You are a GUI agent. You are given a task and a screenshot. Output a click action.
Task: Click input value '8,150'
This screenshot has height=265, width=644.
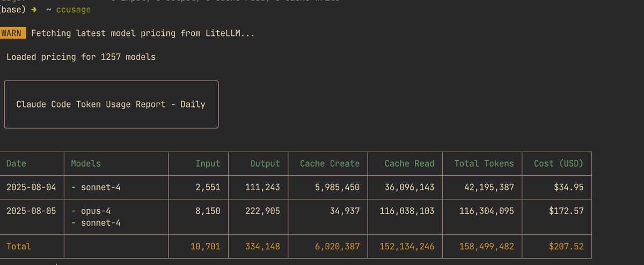pyautogui.click(x=208, y=211)
